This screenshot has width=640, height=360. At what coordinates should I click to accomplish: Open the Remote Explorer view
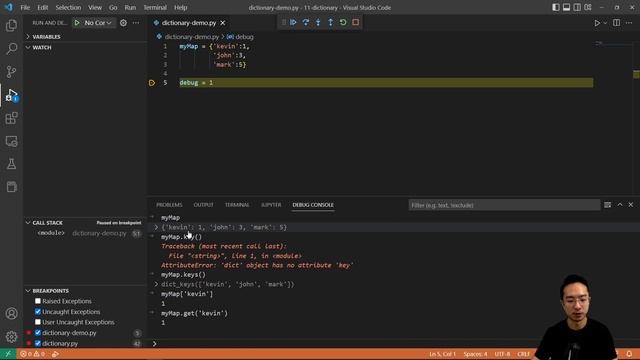point(11,141)
